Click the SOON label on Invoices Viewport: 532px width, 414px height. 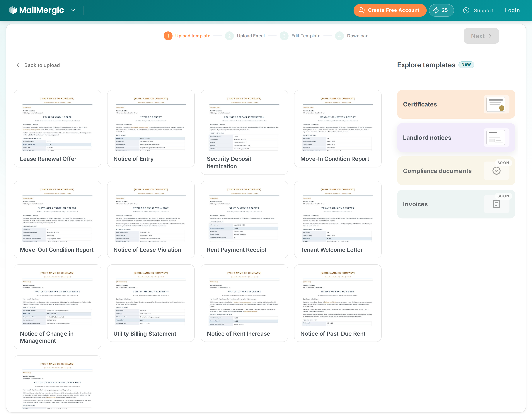point(503,196)
